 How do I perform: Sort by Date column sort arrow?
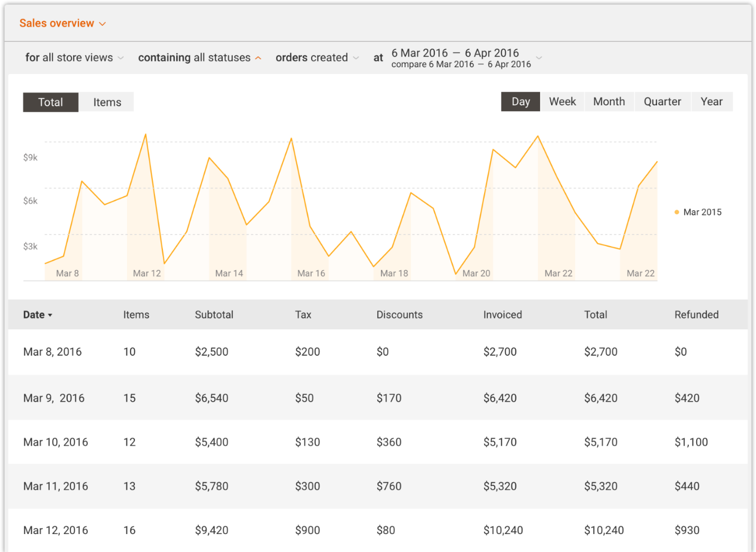pos(50,315)
